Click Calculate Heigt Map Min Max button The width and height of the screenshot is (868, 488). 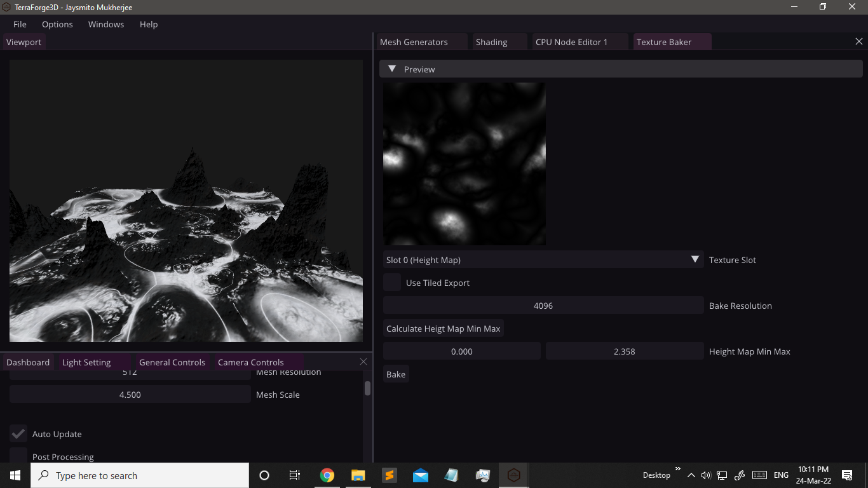tap(444, 329)
